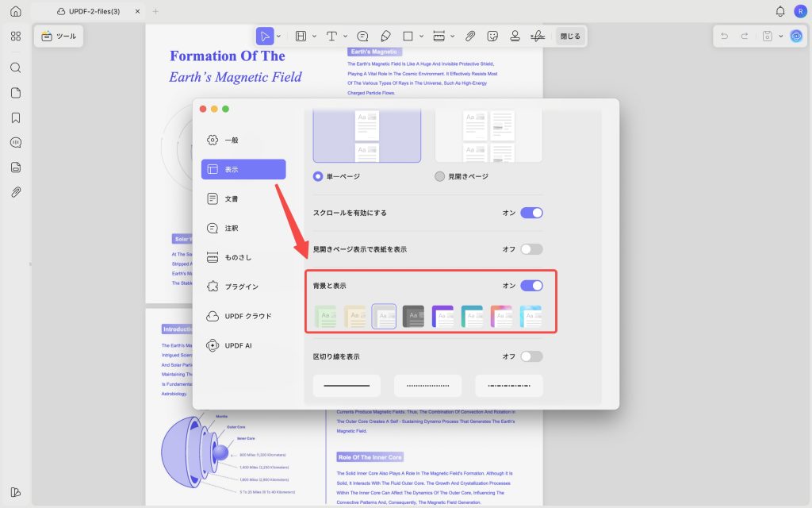Open the UPDF AI assistant icon top right

(x=796, y=37)
